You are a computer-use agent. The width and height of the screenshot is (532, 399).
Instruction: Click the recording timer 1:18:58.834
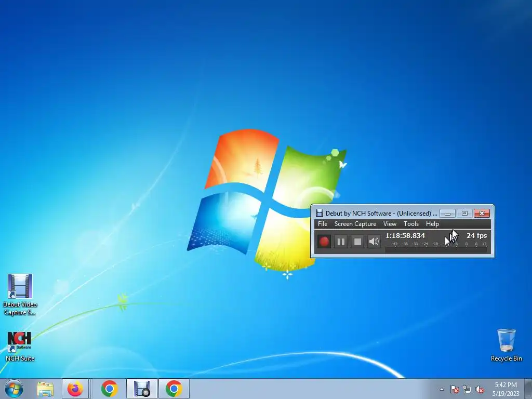coord(405,235)
